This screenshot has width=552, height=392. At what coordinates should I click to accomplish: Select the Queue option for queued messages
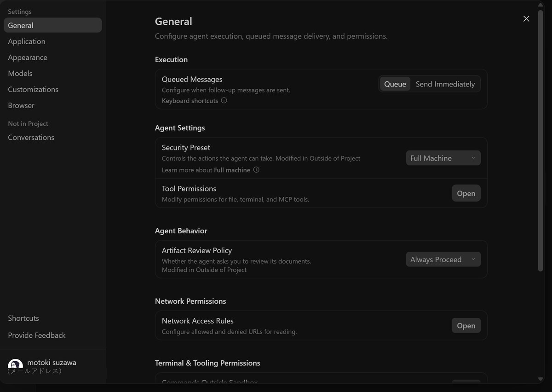click(395, 84)
